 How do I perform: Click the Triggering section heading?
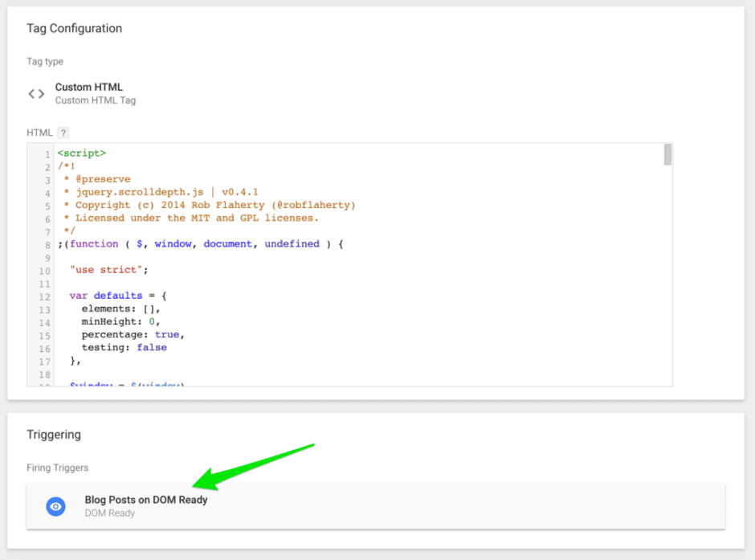point(54,435)
